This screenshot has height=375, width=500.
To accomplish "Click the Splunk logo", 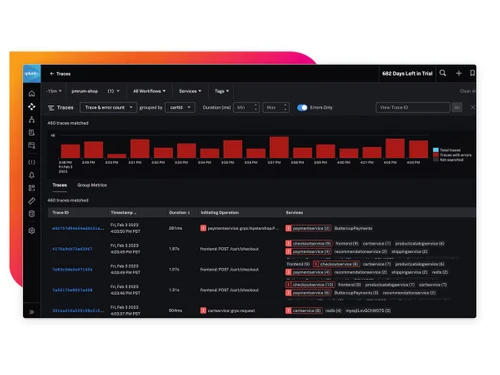I will pos(32,73).
